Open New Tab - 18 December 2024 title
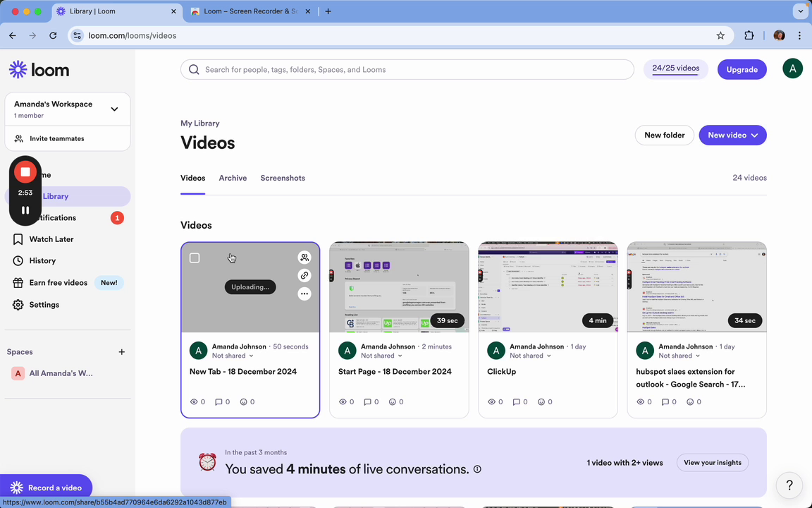This screenshot has height=508, width=812. 243,372
